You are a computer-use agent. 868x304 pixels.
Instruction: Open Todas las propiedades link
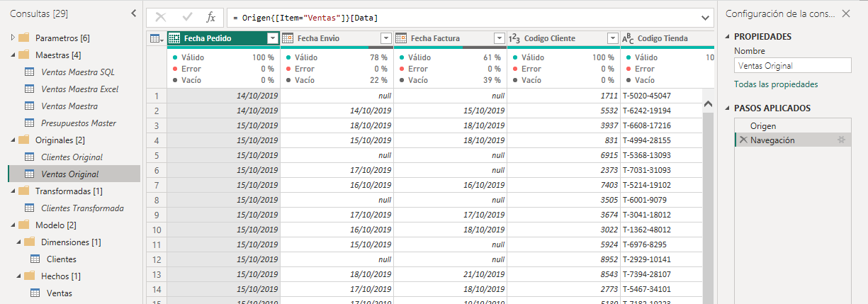[776, 84]
